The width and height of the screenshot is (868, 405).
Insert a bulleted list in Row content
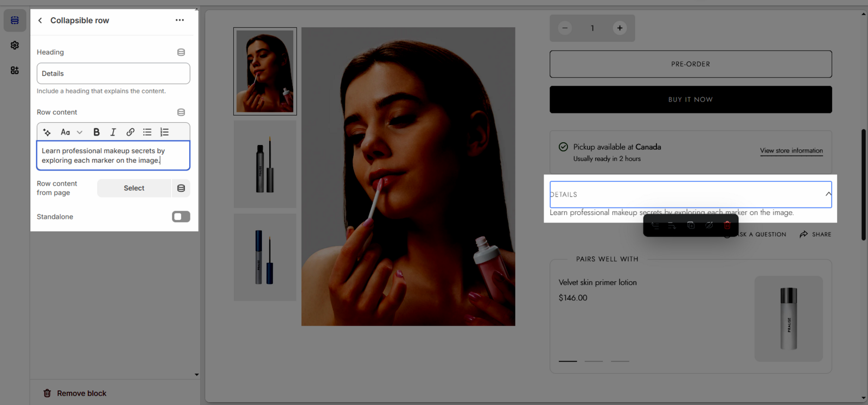147,132
